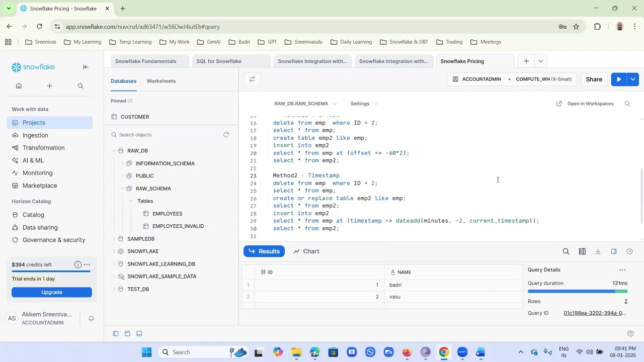
Task: Run the query with play button
Action: click(x=619, y=79)
